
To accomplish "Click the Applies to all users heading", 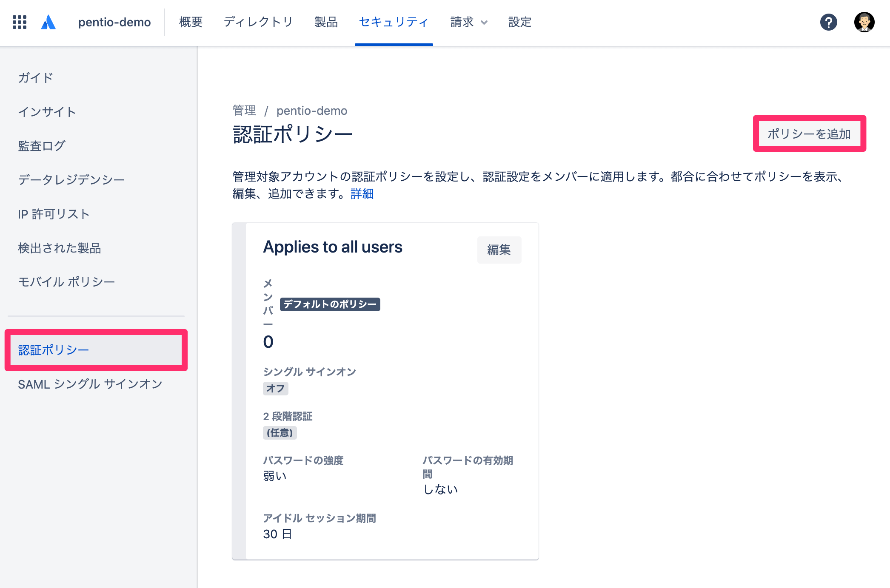I will pos(333,247).
